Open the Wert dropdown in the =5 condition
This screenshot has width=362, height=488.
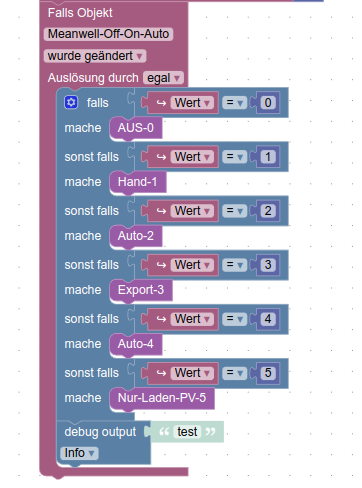[192, 373]
